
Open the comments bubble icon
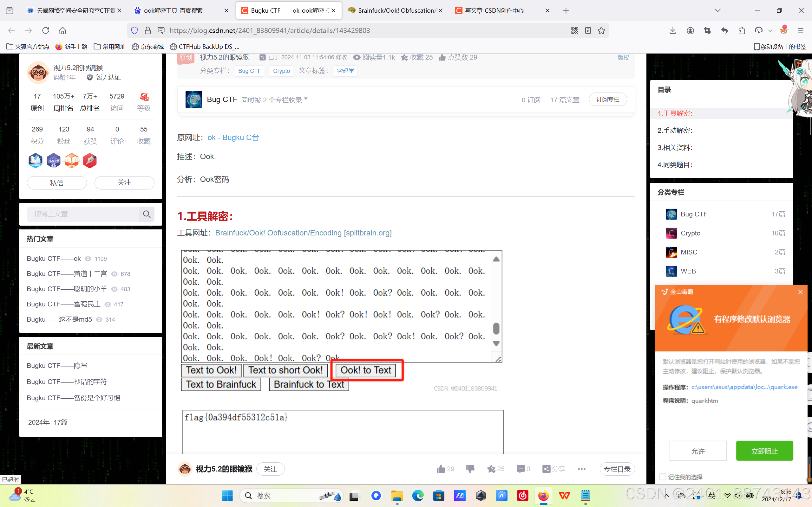click(x=521, y=469)
